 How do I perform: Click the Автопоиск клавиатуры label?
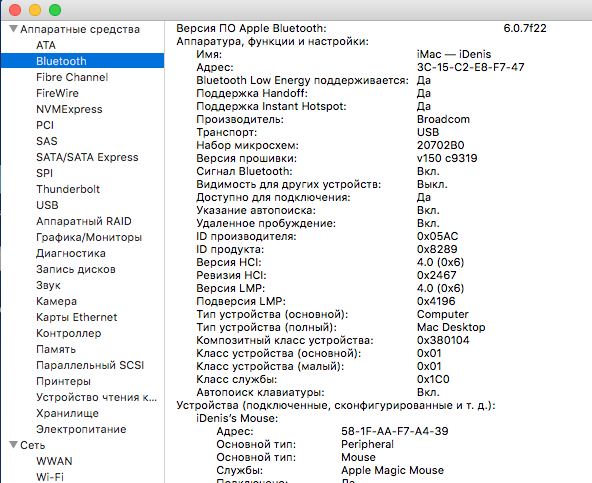click(x=261, y=392)
